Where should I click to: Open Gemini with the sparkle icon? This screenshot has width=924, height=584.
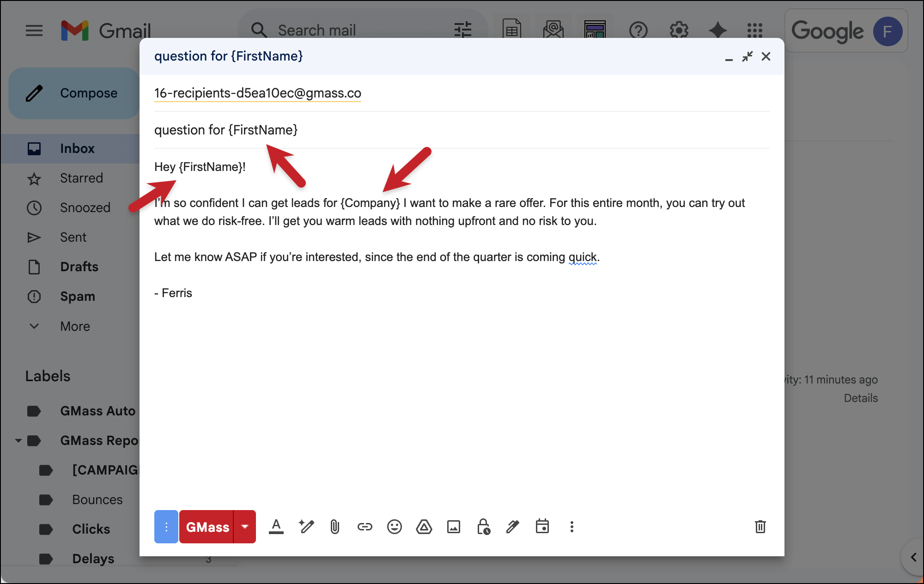[x=718, y=30]
